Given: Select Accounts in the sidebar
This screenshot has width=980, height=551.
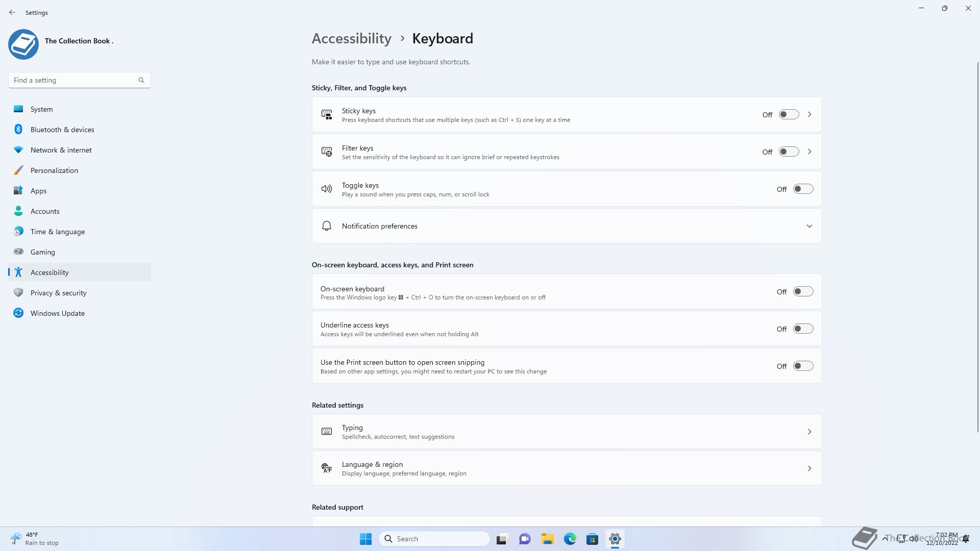Looking at the screenshot, I should [80, 211].
